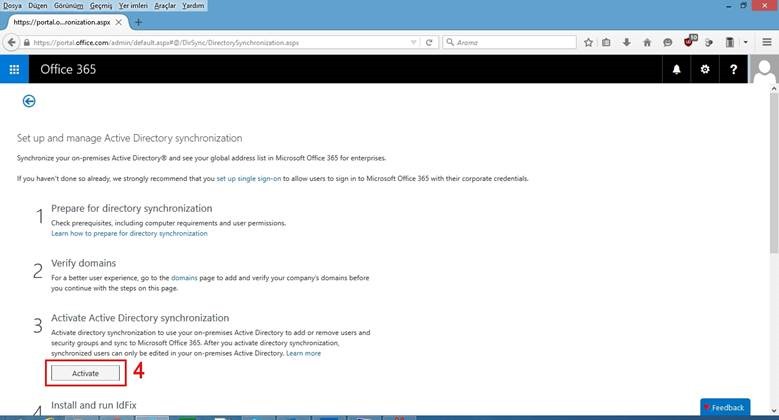779x420 pixels.
Task: Click the Activate button
Action: [x=85, y=373]
